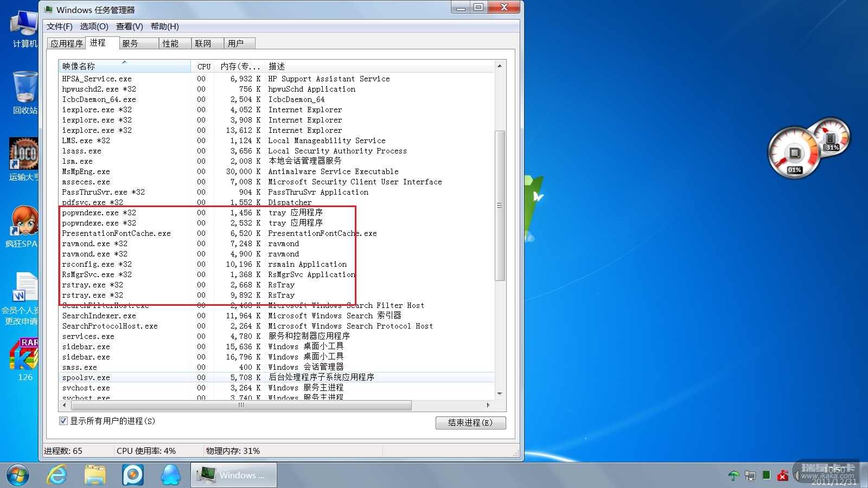Open the 计算机 desktop icon
The width and height of the screenshot is (868, 488).
coord(24,30)
